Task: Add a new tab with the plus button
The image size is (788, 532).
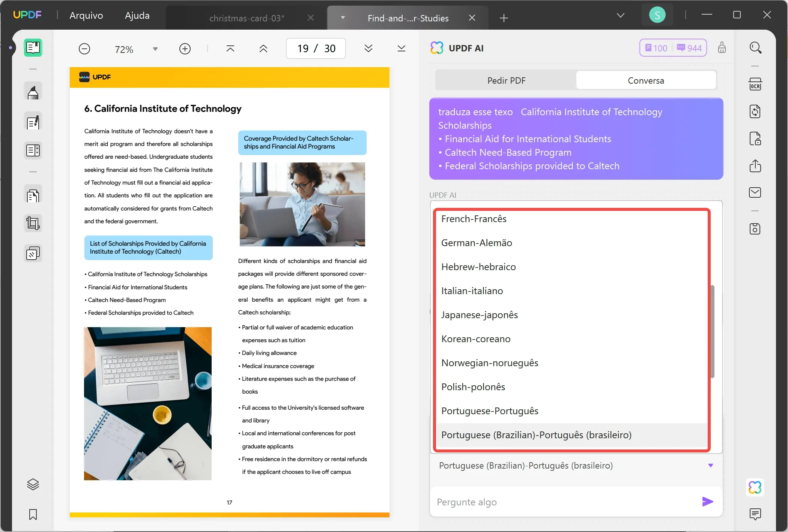Action: (504, 18)
